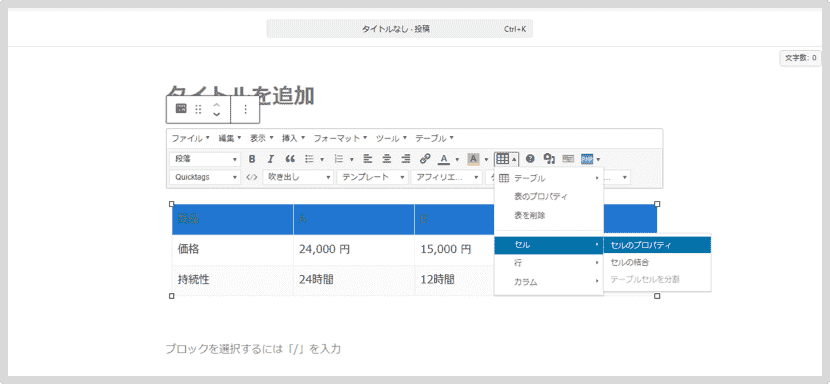This screenshot has height=384, width=830.
Task: Click the 持続性 table cell
Action: pyautogui.click(x=233, y=280)
